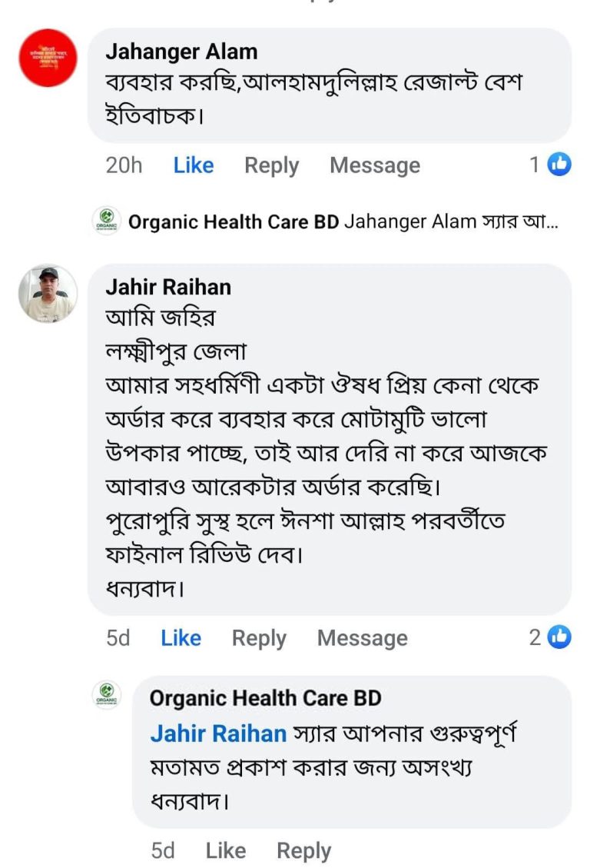Click the Organic Health Care BD logo beside its full reply

pyautogui.click(x=106, y=694)
